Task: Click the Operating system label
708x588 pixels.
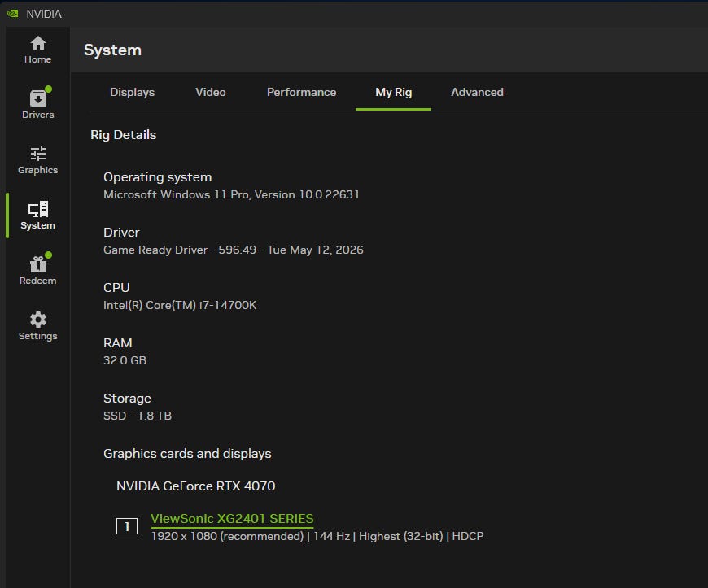Action: [x=158, y=177]
